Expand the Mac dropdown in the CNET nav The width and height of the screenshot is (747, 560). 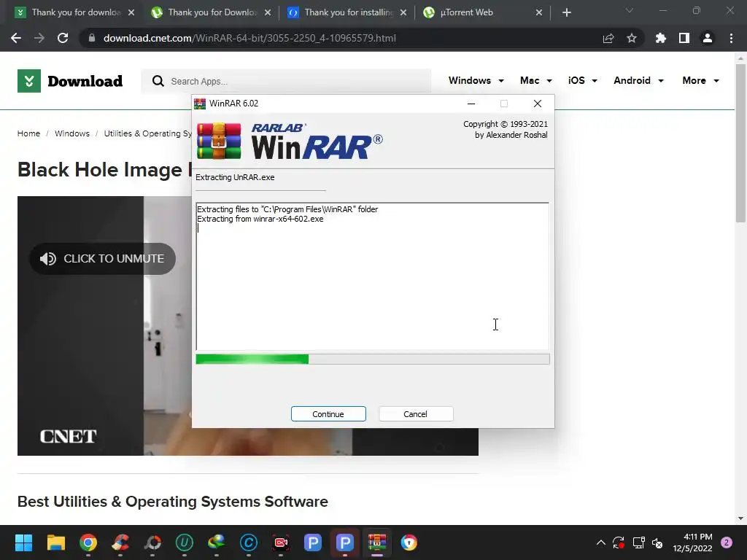tap(536, 80)
